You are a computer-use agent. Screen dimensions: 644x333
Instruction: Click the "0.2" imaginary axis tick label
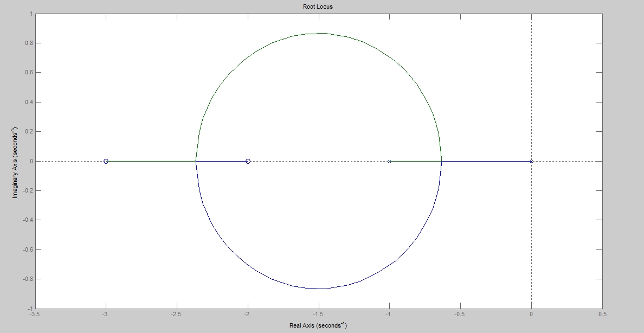pos(29,132)
